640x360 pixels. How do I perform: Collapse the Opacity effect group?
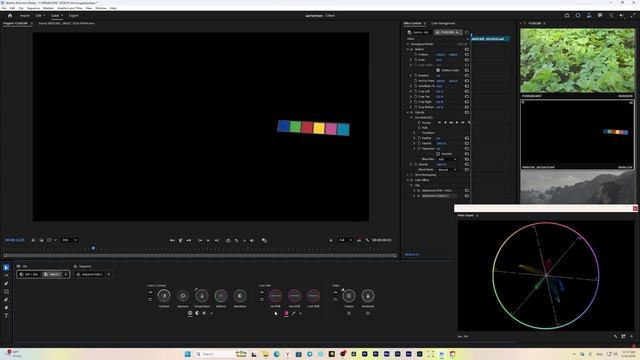tap(407, 112)
